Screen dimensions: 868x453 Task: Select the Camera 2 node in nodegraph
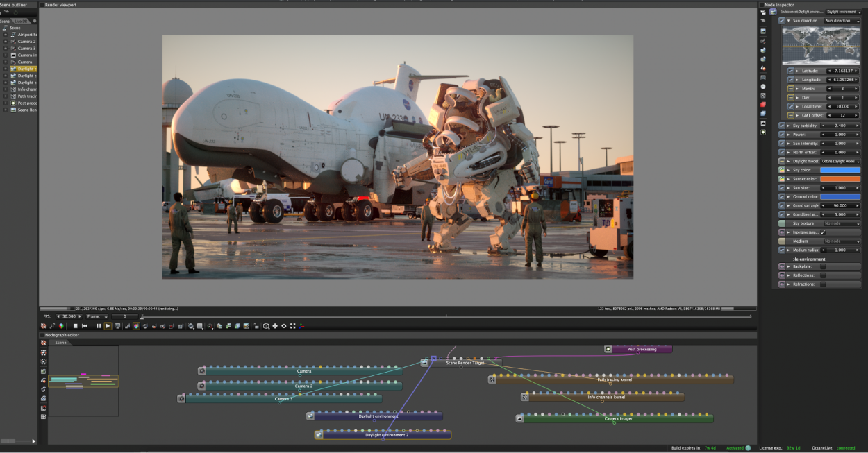[x=299, y=386]
